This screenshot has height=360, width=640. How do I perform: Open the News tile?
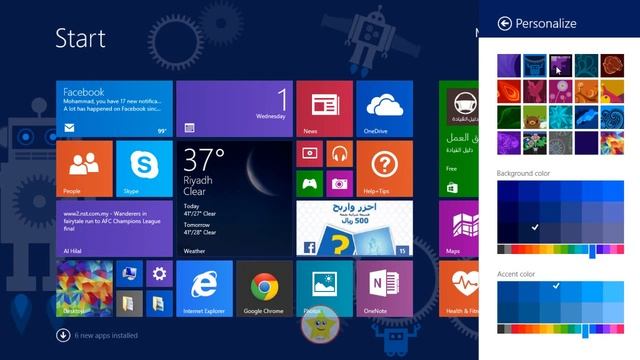point(324,109)
